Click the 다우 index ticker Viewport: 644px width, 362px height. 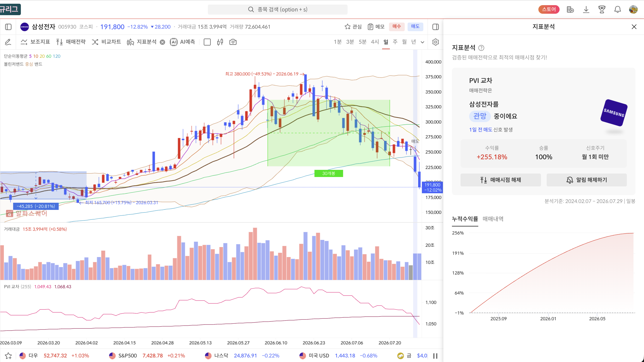(x=54, y=356)
